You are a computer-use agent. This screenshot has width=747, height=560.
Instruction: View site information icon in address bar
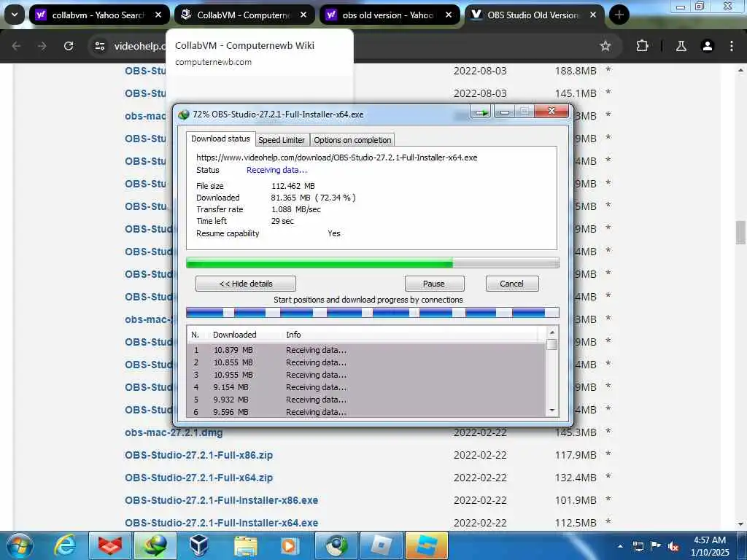(99, 46)
